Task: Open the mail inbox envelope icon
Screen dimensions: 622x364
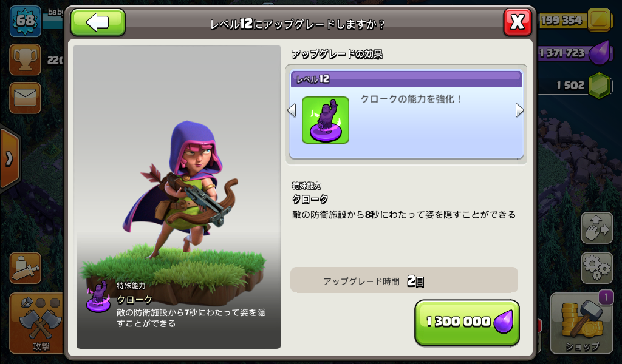Action: pos(25,98)
